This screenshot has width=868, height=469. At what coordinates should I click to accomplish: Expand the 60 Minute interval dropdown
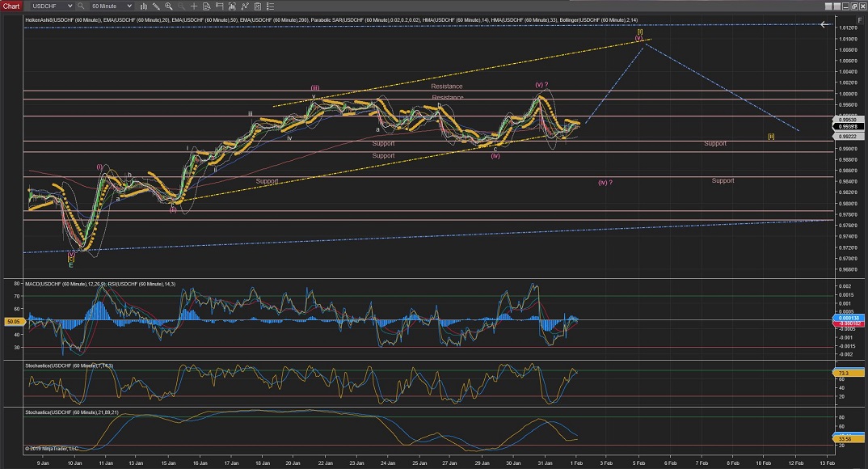112,6
